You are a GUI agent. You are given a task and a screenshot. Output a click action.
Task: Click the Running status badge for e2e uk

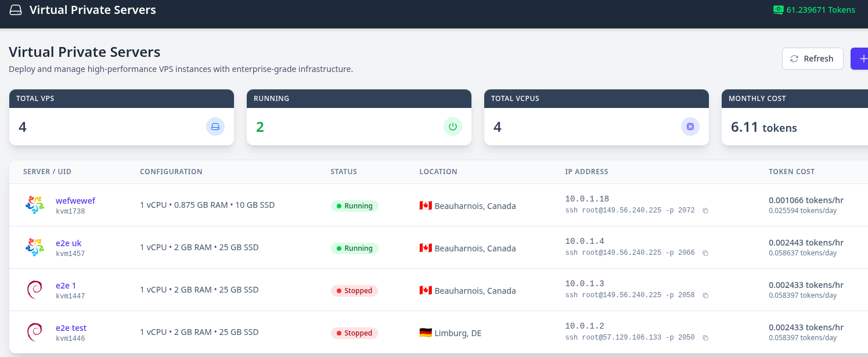click(x=354, y=248)
